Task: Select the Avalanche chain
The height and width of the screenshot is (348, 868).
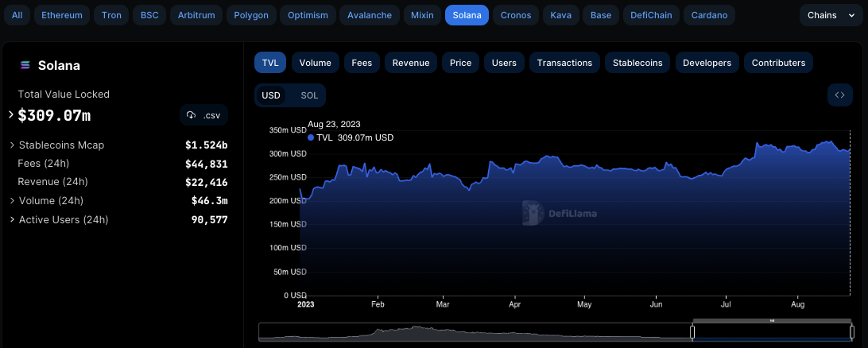Action: click(370, 15)
